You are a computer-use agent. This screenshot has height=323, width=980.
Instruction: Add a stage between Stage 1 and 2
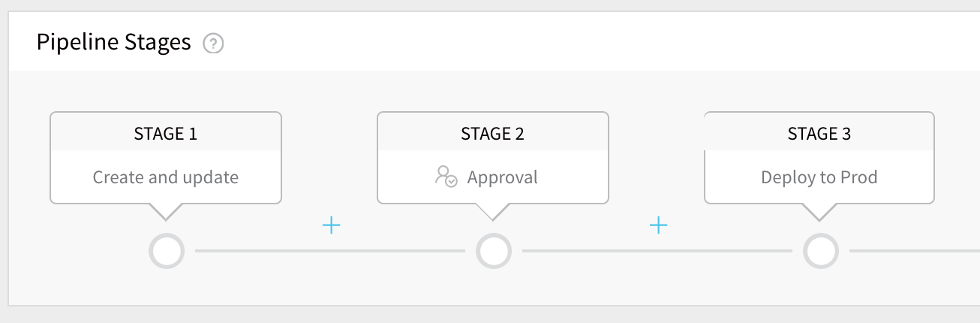[x=332, y=225]
